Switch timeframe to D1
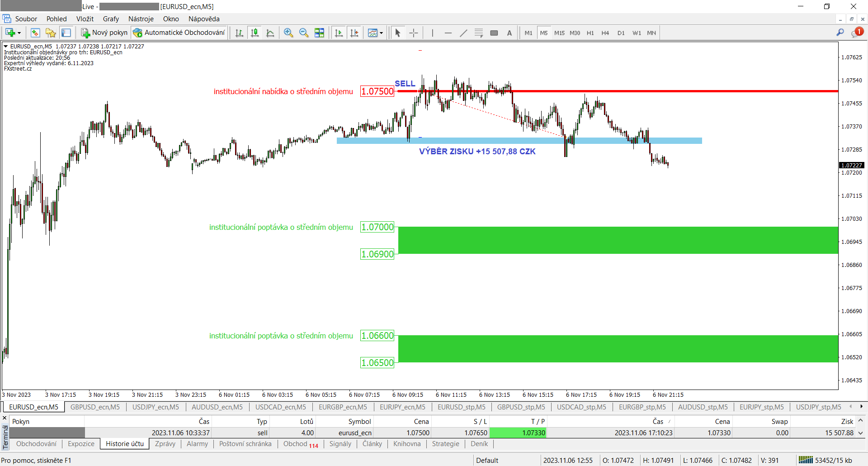 click(x=621, y=33)
